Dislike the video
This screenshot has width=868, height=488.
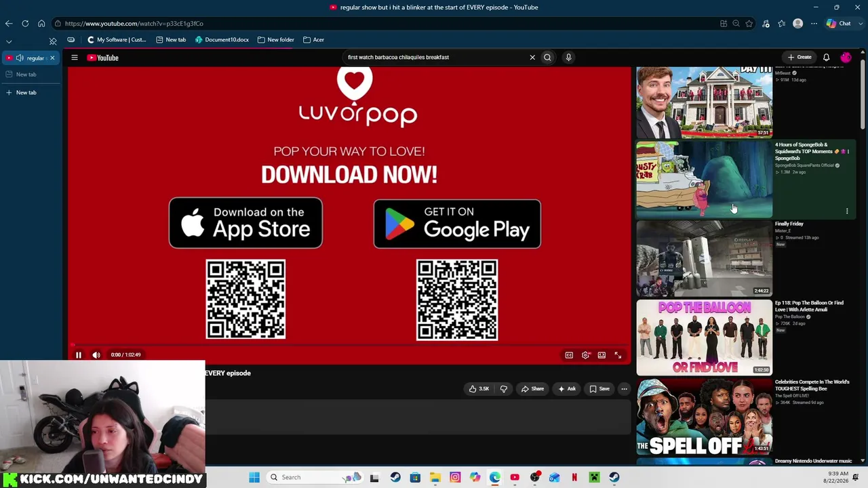(x=503, y=388)
